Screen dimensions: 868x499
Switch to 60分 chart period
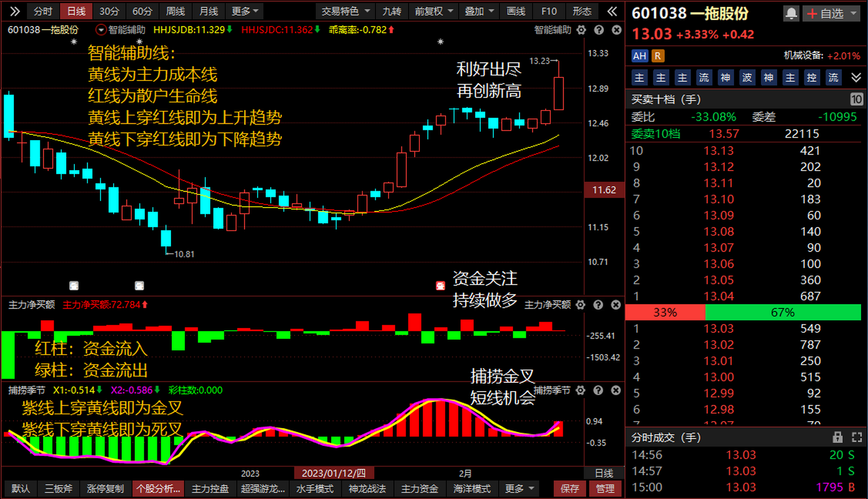142,11
